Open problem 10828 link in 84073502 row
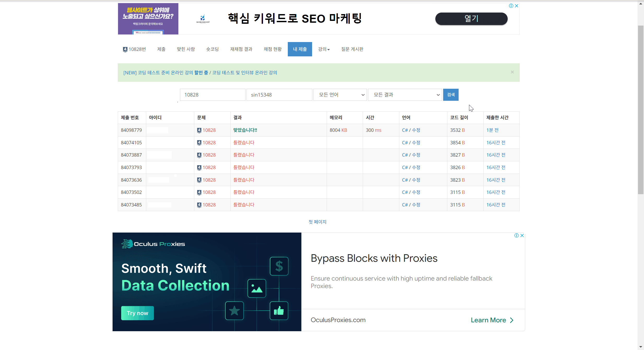 tap(209, 192)
